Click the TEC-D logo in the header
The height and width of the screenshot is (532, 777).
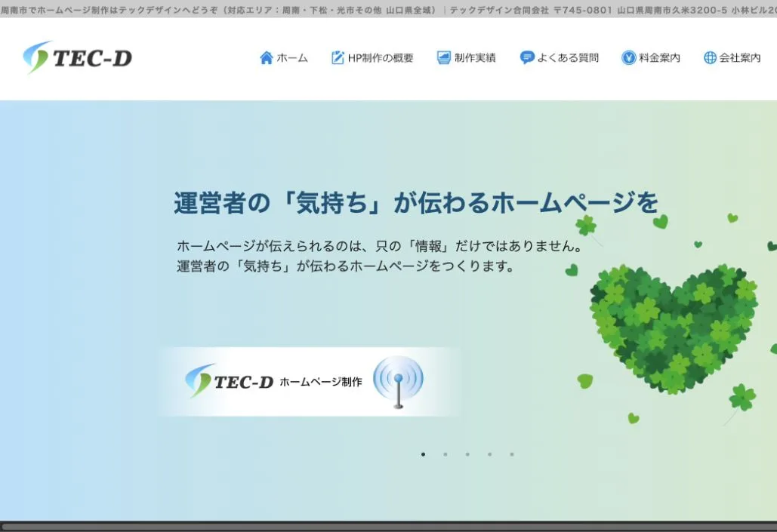click(78, 58)
